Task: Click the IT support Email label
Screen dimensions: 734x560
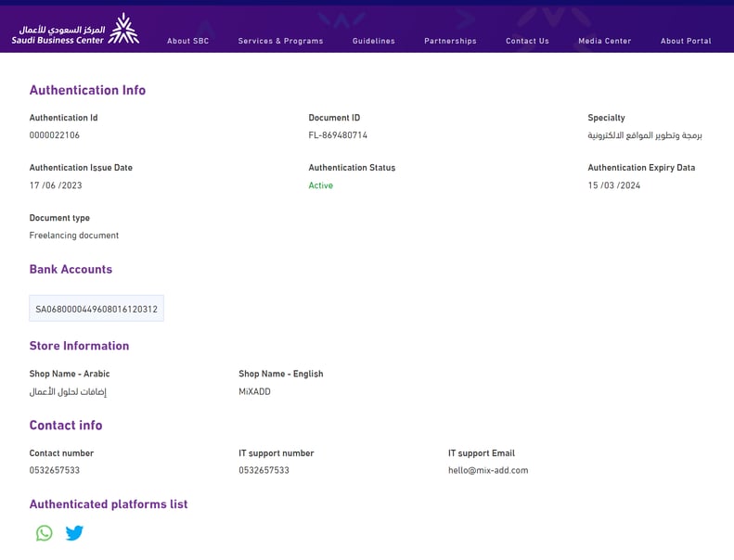Action: pyautogui.click(x=482, y=453)
